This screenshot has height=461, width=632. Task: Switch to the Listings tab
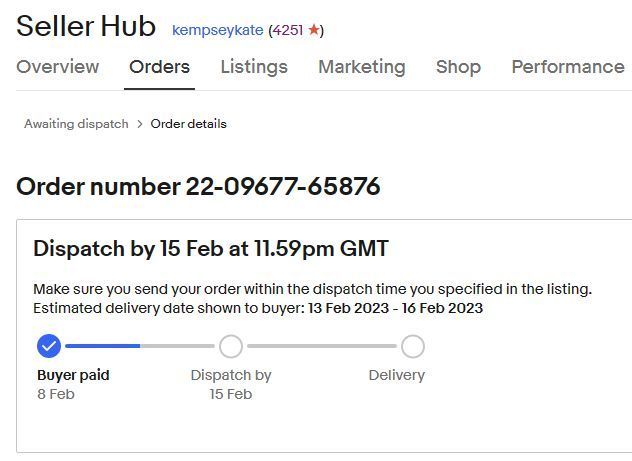coord(254,67)
